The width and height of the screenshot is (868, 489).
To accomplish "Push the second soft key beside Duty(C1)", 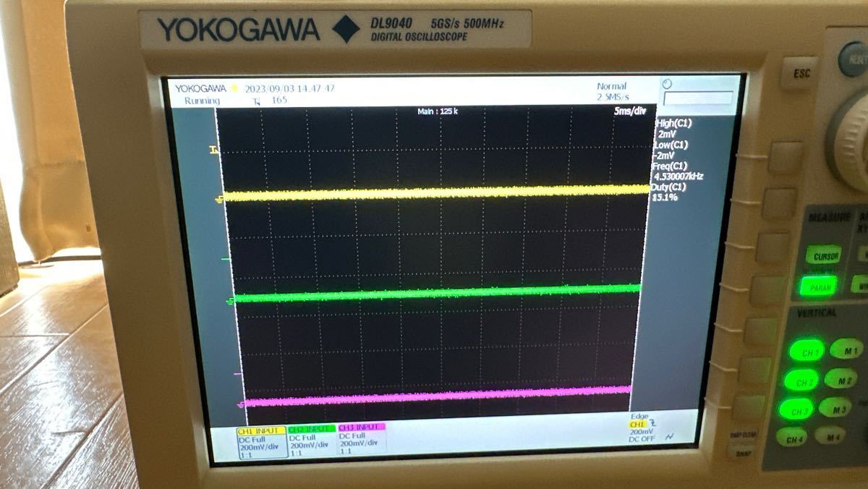I will (780, 203).
